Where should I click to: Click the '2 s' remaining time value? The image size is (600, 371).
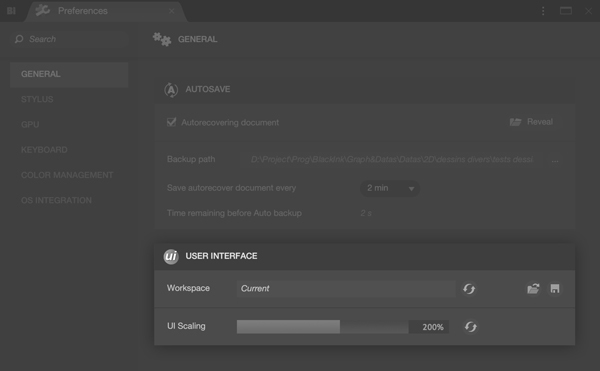[366, 213]
